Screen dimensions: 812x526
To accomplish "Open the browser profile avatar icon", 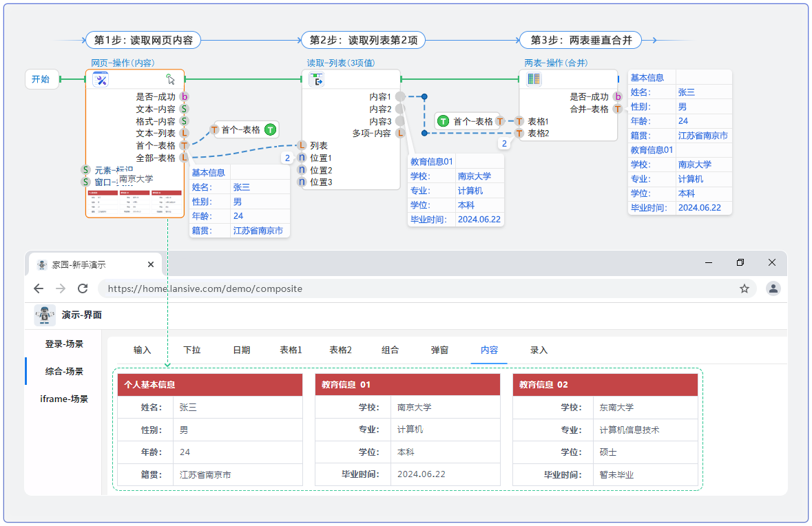I will pos(773,289).
